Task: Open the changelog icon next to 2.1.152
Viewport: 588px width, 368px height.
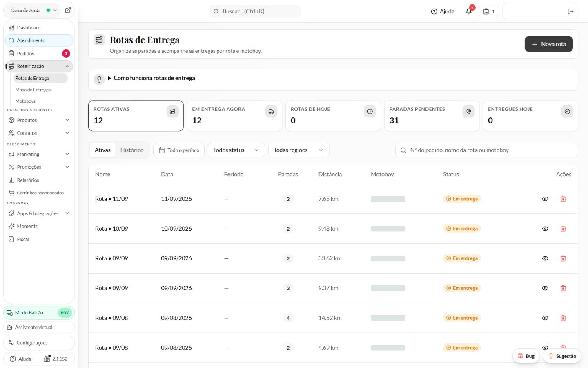Action: tap(47, 359)
